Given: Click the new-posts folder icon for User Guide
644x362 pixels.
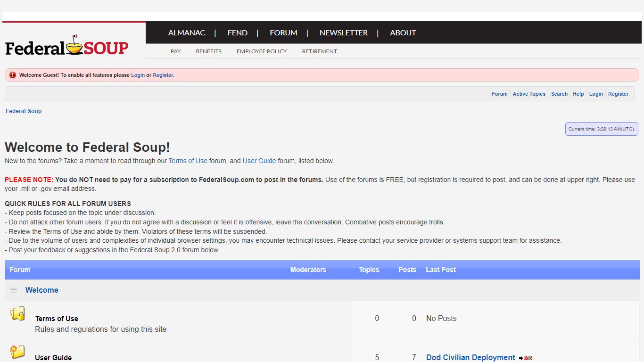Looking at the screenshot, I should pyautogui.click(x=17, y=352).
